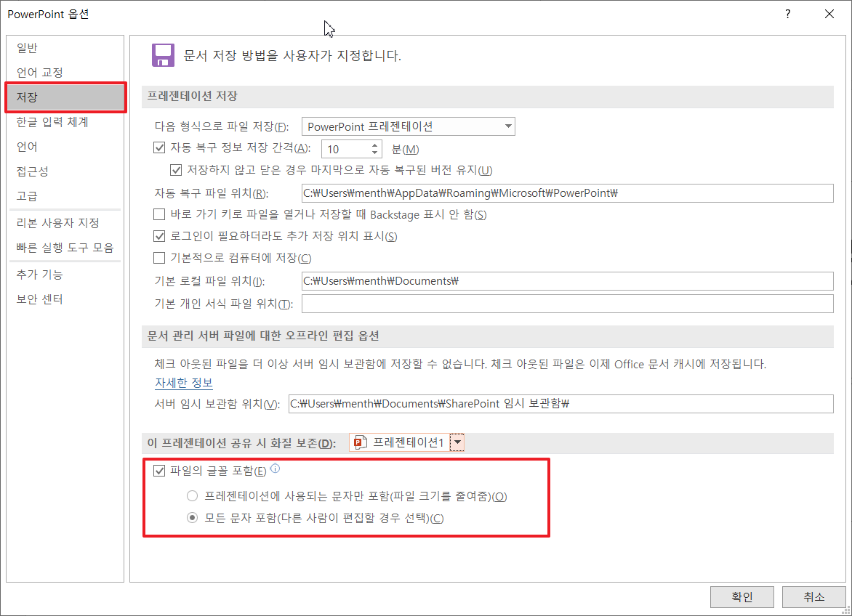Click the 자동 복구 파일 위치 field
Image resolution: width=852 pixels, height=616 pixels.
567,193
